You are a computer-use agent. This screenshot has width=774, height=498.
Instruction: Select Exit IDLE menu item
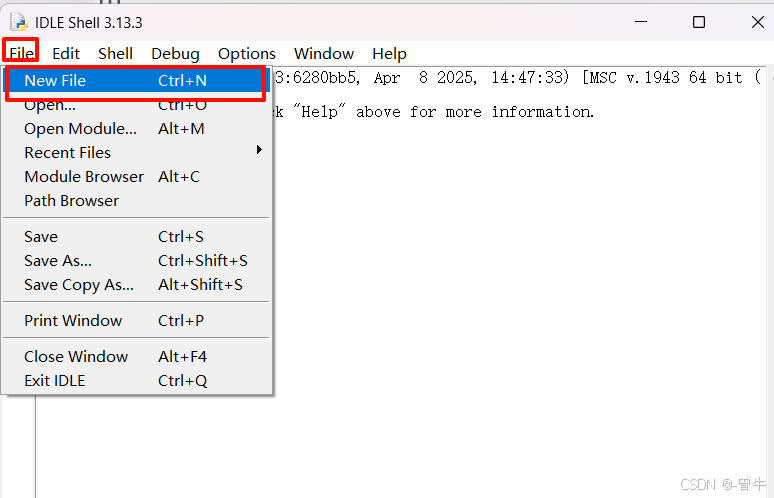(55, 380)
